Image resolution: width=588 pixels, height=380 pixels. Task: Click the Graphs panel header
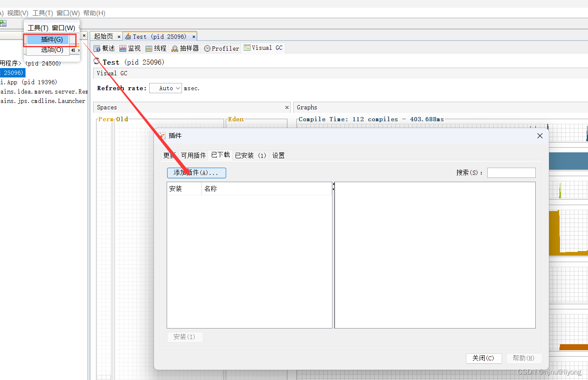[x=440, y=107]
